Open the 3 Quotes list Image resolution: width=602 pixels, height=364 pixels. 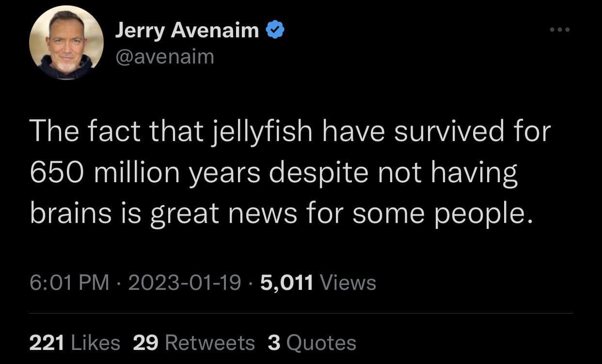(x=312, y=343)
